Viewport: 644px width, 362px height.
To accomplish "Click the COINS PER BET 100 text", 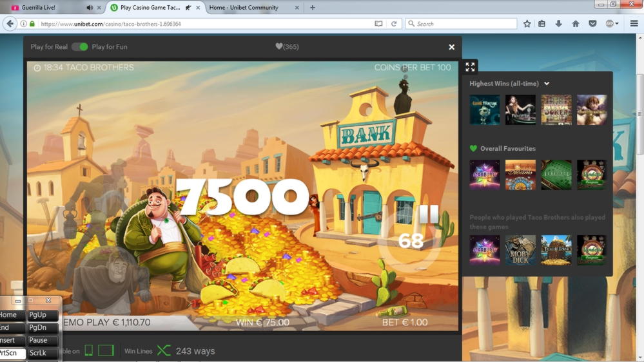I will 413,67.
